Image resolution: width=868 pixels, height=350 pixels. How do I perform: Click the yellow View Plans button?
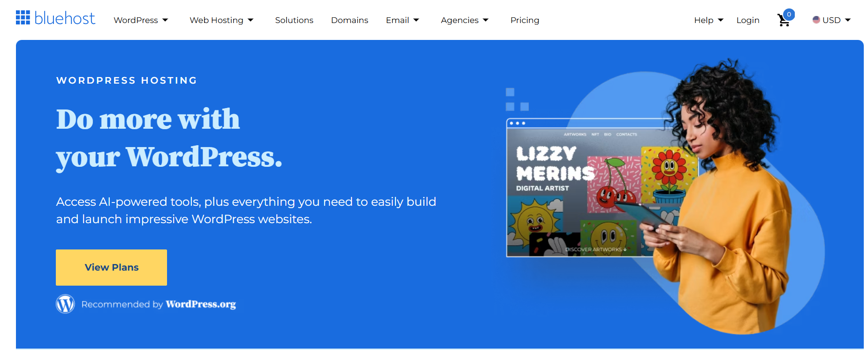[x=111, y=267]
